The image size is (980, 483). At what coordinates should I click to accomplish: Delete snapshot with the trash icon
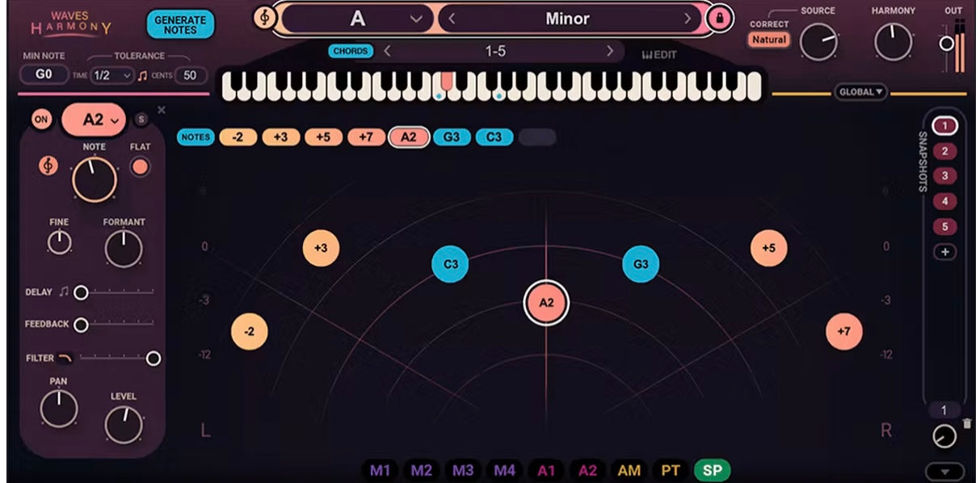point(967,423)
